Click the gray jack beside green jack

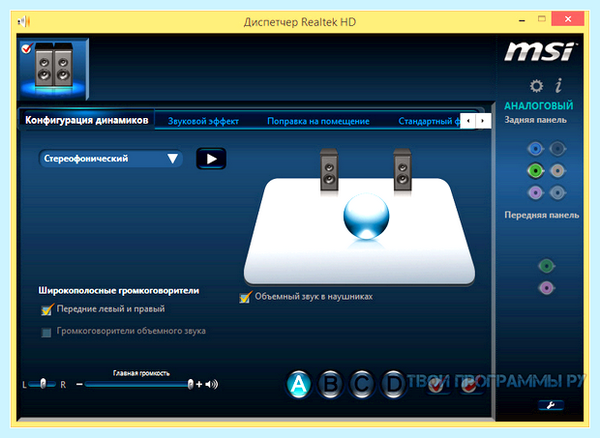click(558, 171)
